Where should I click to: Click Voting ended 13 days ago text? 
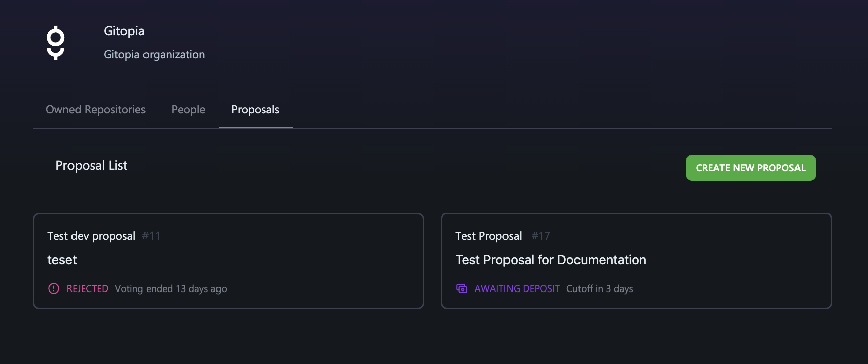tap(171, 288)
